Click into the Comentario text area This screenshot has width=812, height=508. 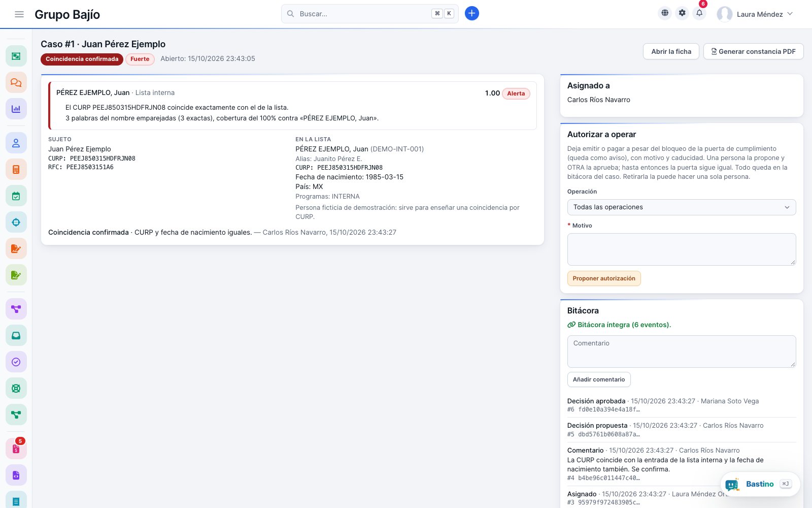682,352
